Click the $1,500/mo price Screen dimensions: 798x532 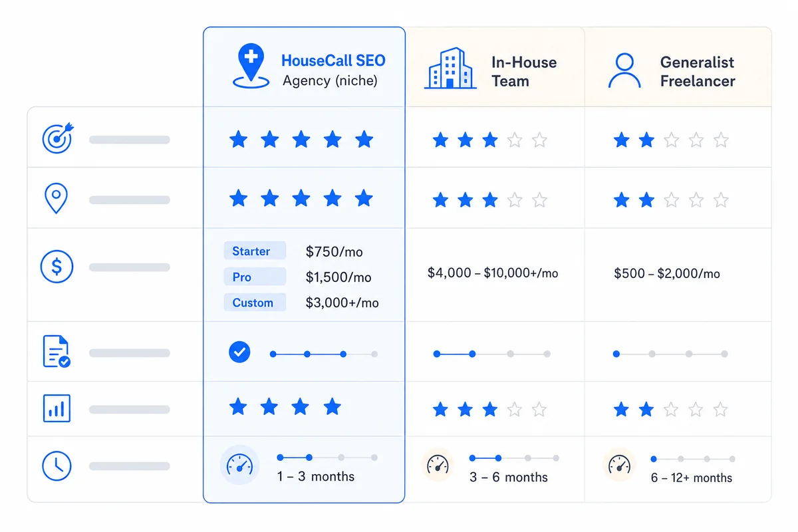[338, 277]
